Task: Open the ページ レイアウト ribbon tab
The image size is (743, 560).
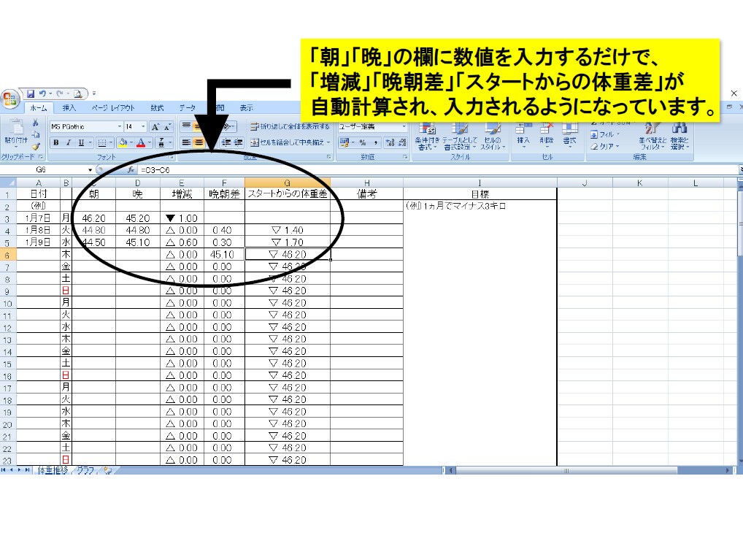Action: click(x=113, y=108)
